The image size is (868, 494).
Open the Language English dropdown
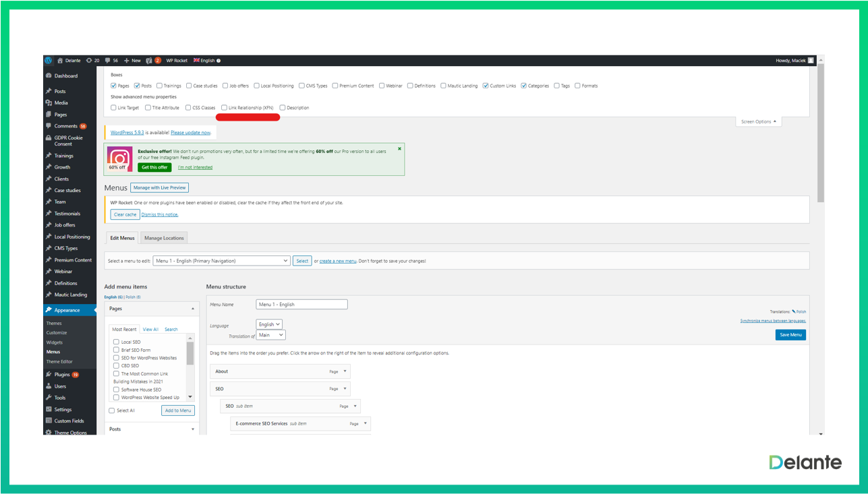pyautogui.click(x=269, y=324)
